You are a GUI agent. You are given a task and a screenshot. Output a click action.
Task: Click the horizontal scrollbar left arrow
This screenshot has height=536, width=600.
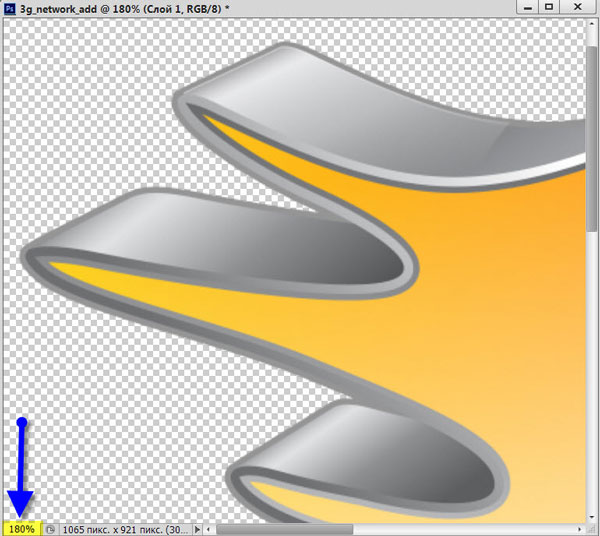(208, 528)
